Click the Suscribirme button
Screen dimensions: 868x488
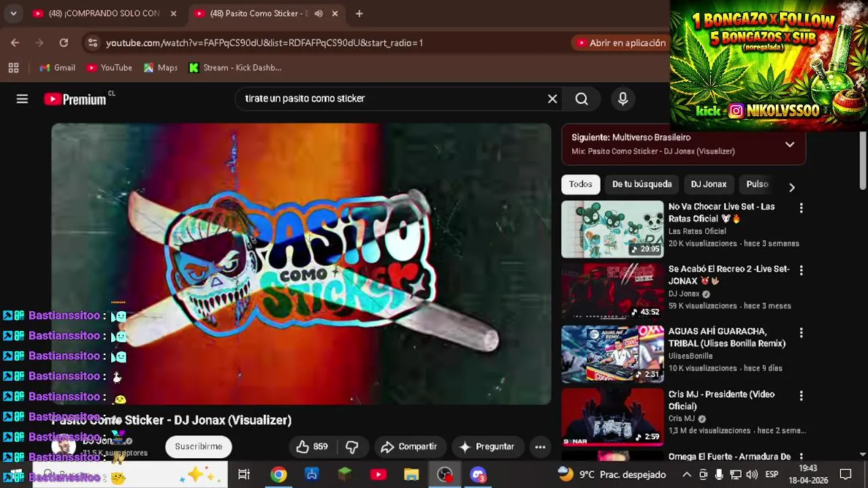tap(199, 447)
